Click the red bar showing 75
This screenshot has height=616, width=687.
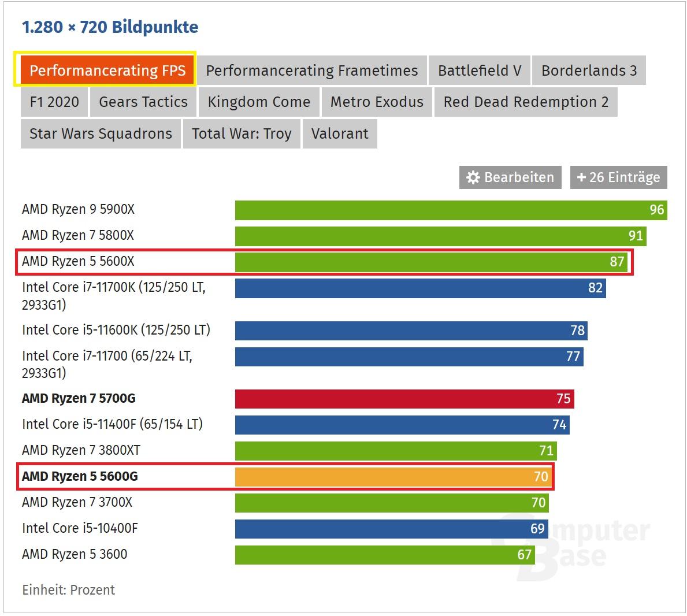click(x=404, y=399)
